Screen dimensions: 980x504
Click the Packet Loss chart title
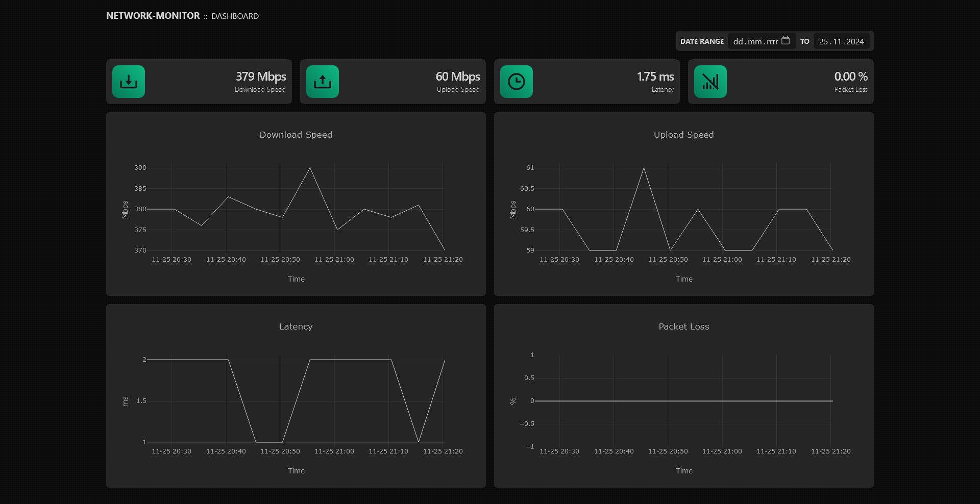click(684, 326)
